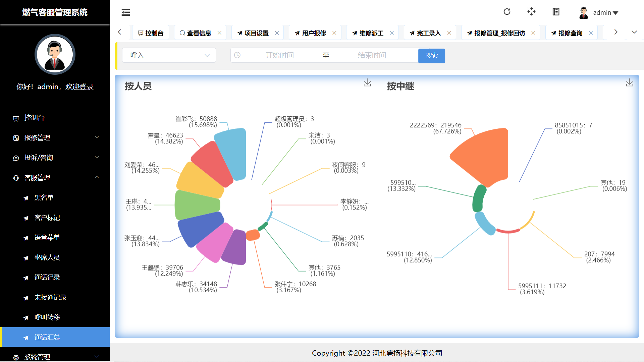The height and width of the screenshot is (362, 644).
Task: Open 呼叫转移 in the sidebar
Action: (x=55, y=317)
